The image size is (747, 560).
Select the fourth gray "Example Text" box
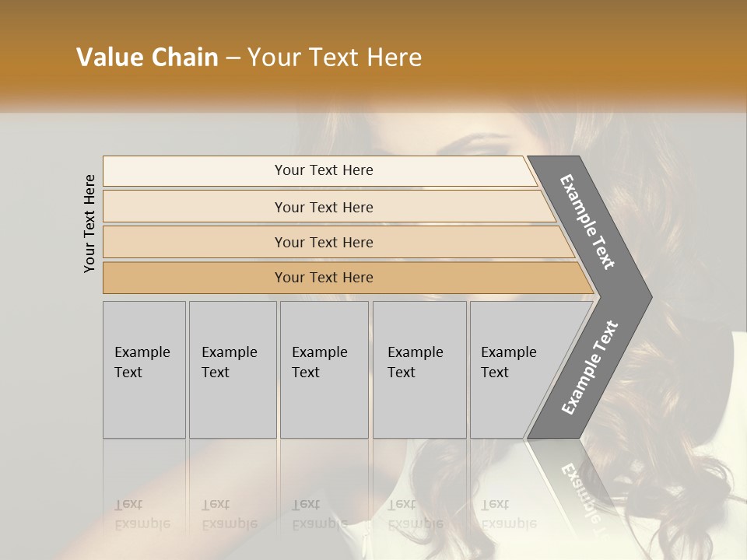tap(419, 369)
